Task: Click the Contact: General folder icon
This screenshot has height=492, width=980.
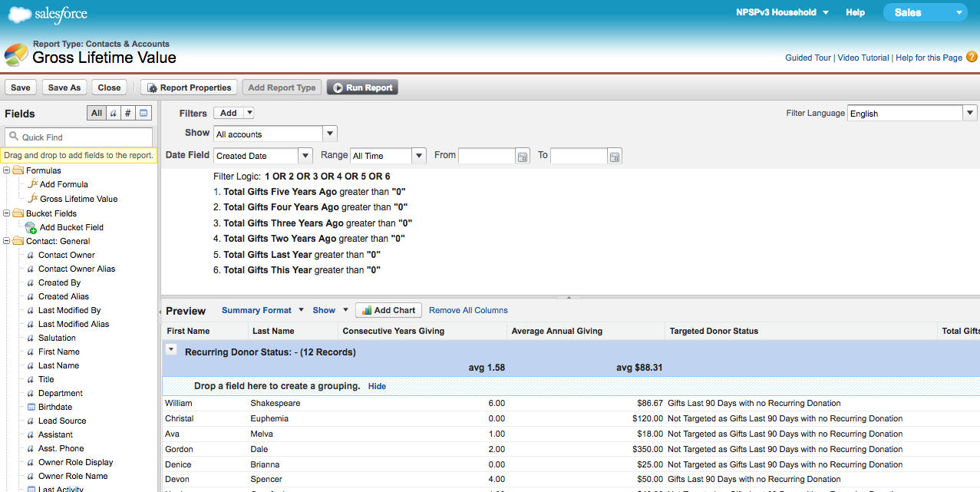Action: pyautogui.click(x=18, y=241)
